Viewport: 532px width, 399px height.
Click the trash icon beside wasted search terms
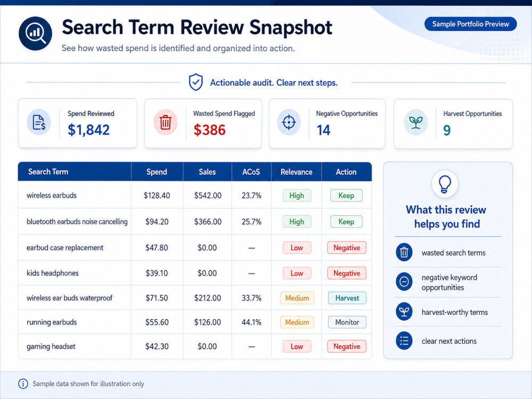click(x=404, y=252)
